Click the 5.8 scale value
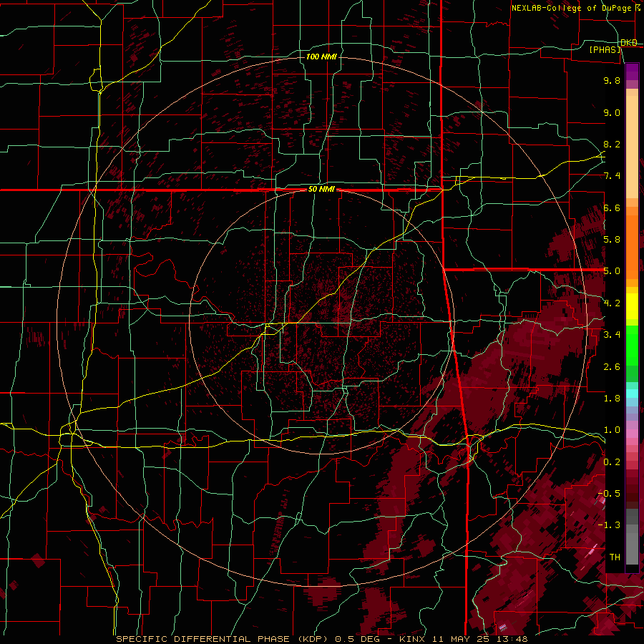Image resolution: width=644 pixels, height=644 pixels. pyautogui.click(x=612, y=240)
